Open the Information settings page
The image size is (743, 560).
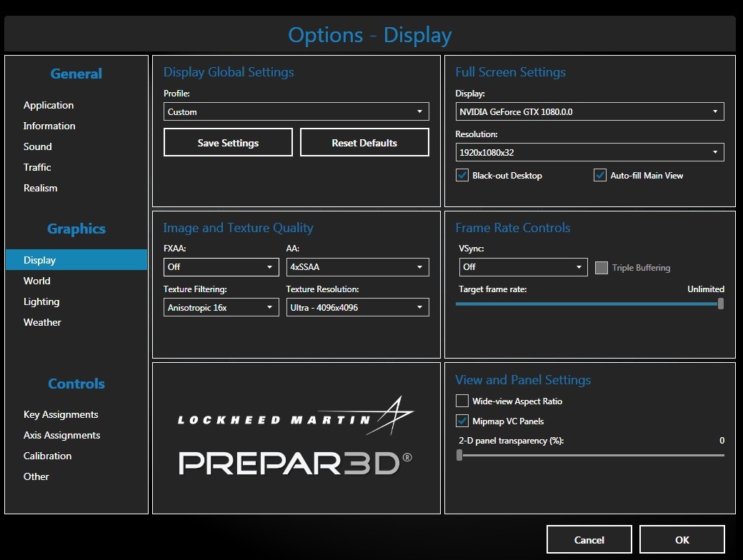49,126
